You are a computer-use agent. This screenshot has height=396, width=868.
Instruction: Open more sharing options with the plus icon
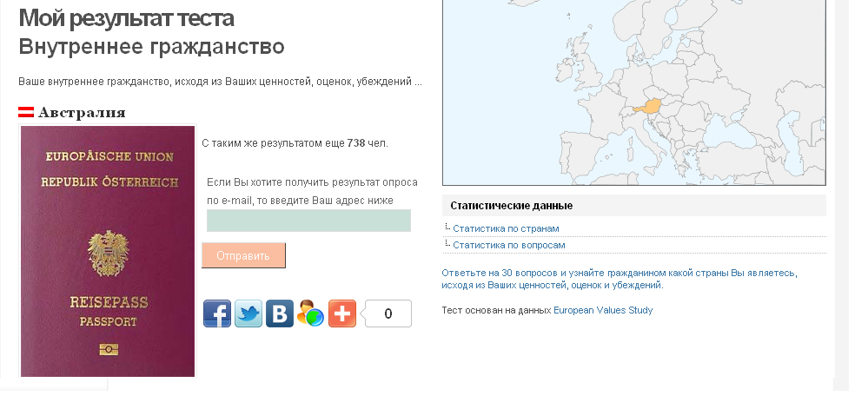click(x=342, y=313)
